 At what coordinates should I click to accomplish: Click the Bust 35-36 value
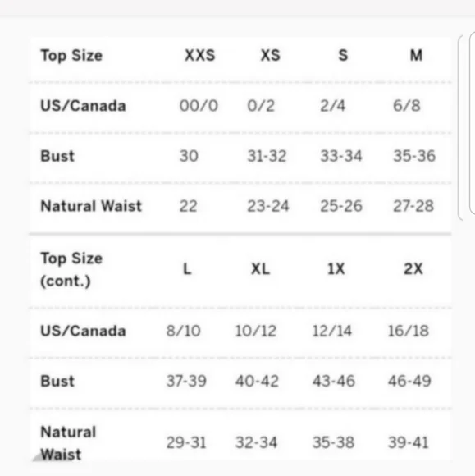click(414, 156)
